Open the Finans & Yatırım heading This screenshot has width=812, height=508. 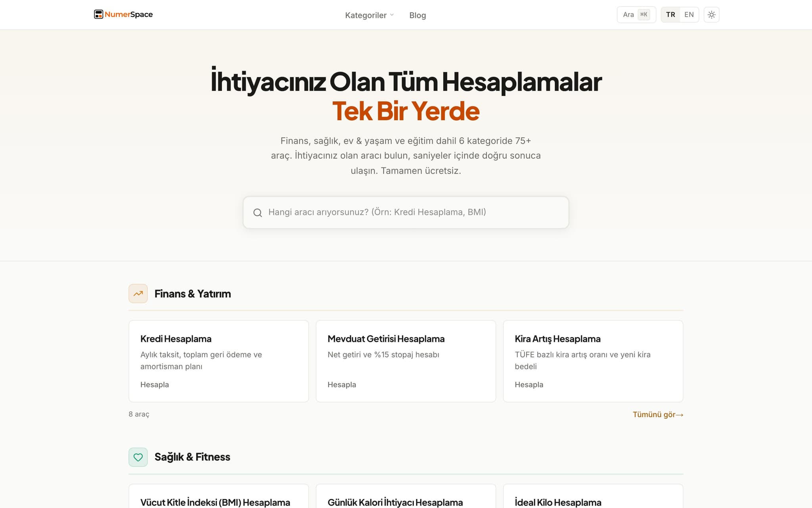tap(193, 294)
